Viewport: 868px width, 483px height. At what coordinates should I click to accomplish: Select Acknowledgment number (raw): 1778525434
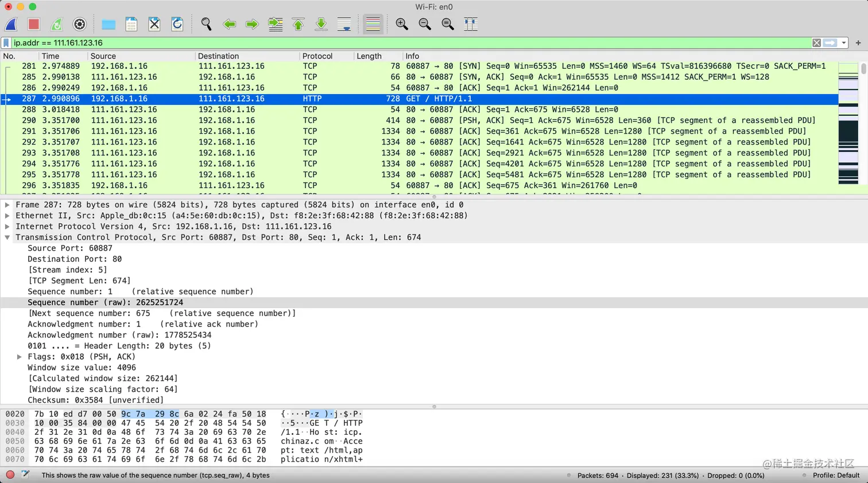click(119, 336)
